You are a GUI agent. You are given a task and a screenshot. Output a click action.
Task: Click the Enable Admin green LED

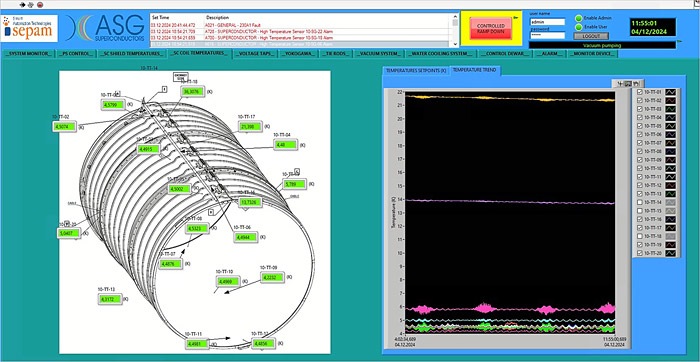pos(579,18)
